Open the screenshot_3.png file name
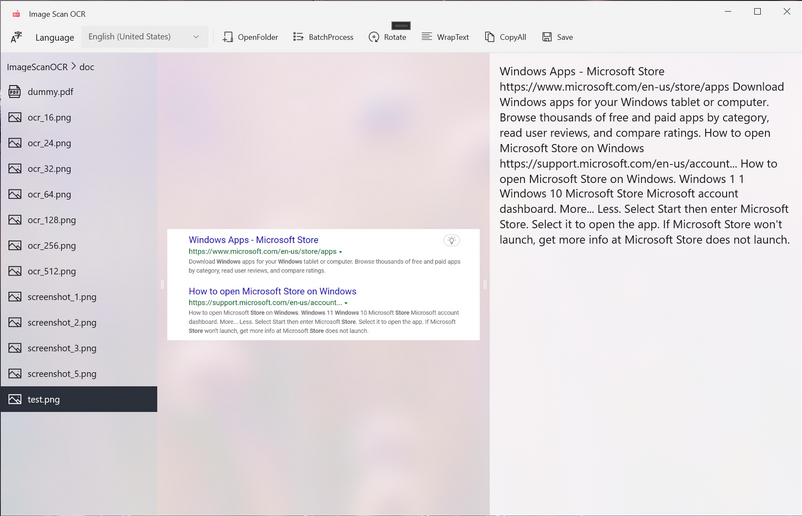The height and width of the screenshot is (516, 802). pyautogui.click(x=62, y=348)
